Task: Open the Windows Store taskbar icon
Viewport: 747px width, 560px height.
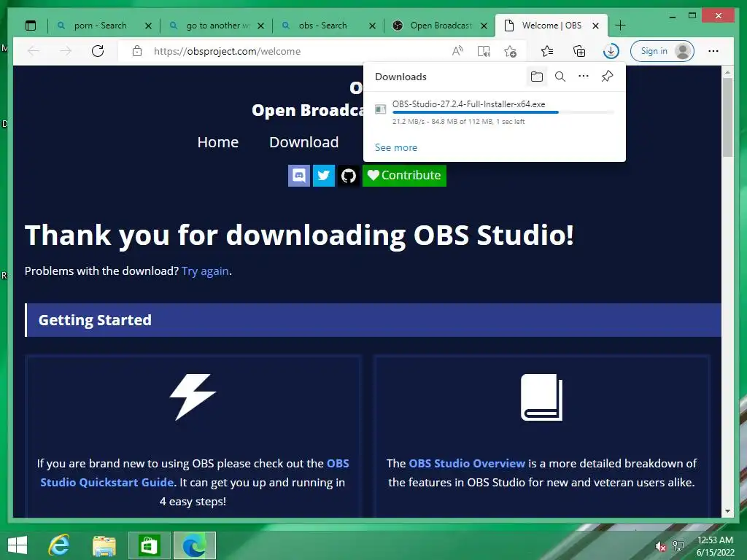Action: coord(149,545)
